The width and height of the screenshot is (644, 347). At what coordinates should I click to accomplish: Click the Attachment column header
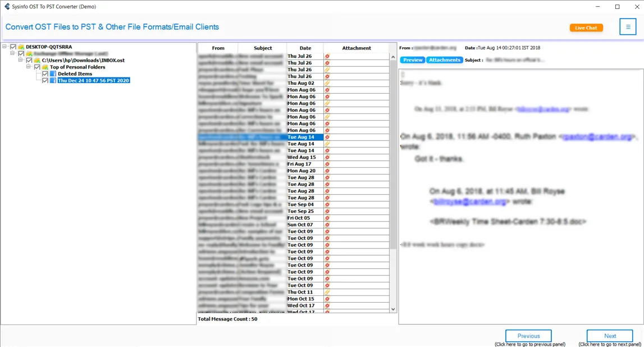click(356, 48)
